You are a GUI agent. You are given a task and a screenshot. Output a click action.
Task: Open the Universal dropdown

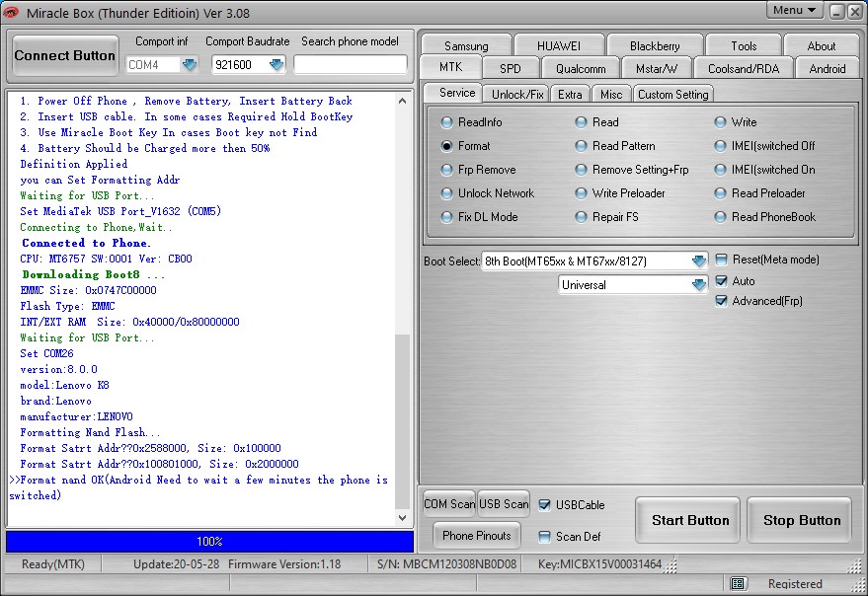(698, 285)
